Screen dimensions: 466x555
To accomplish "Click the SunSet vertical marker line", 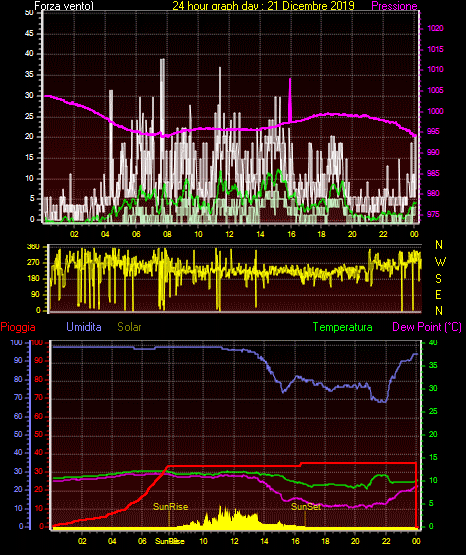I will tap(305, 519).
